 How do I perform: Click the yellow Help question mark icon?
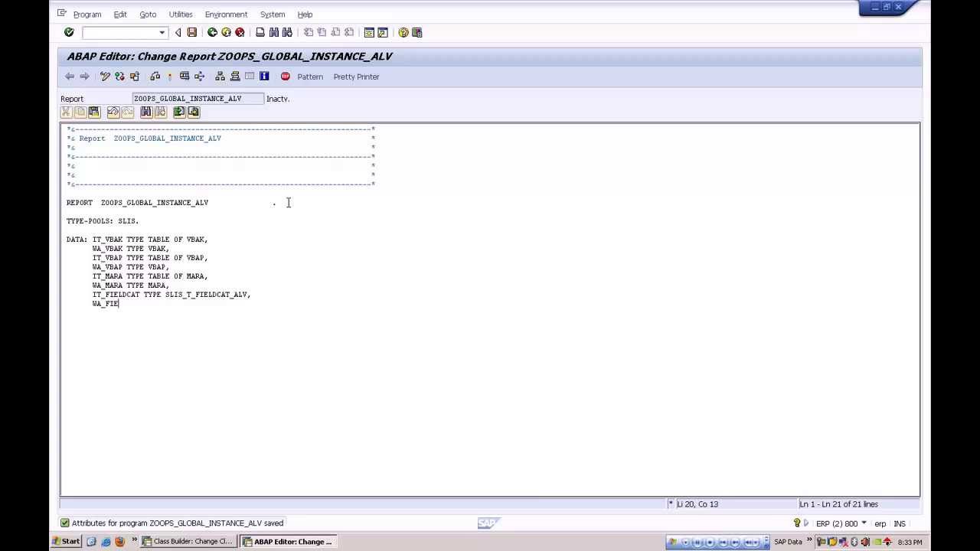(403, 32)
